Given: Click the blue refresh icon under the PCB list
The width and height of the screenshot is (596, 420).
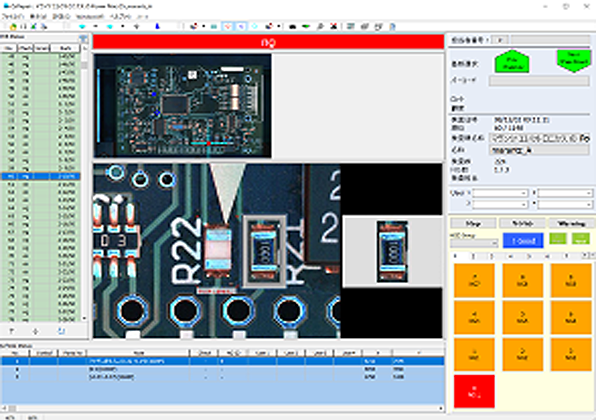Looking at the screenshot, I should 61,331.
